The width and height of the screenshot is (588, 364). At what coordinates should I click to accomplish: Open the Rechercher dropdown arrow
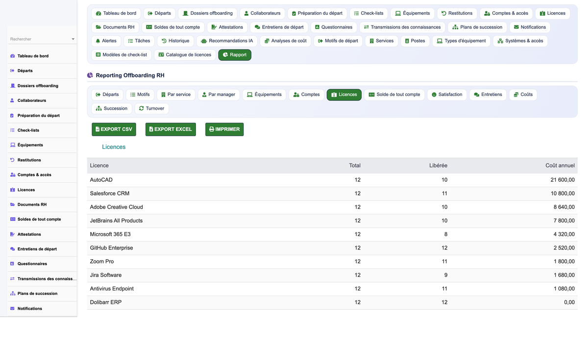[73, 39]
